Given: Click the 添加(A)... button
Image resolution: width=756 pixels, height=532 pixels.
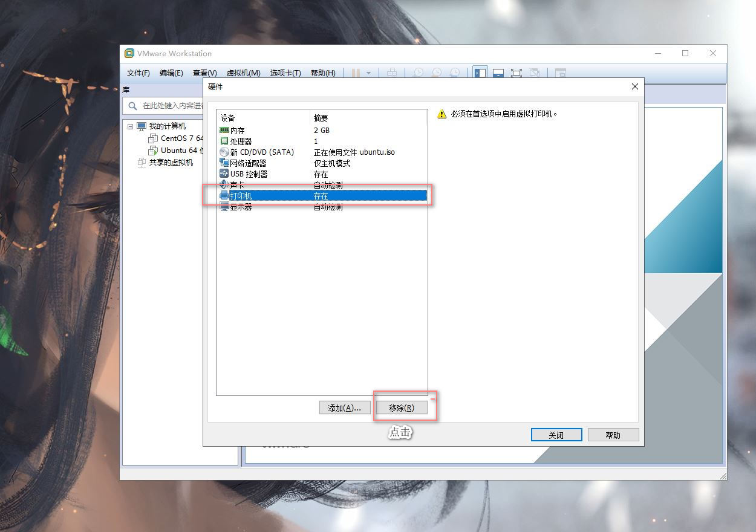Looking at the screenshot, I should [x=345, y=408].
